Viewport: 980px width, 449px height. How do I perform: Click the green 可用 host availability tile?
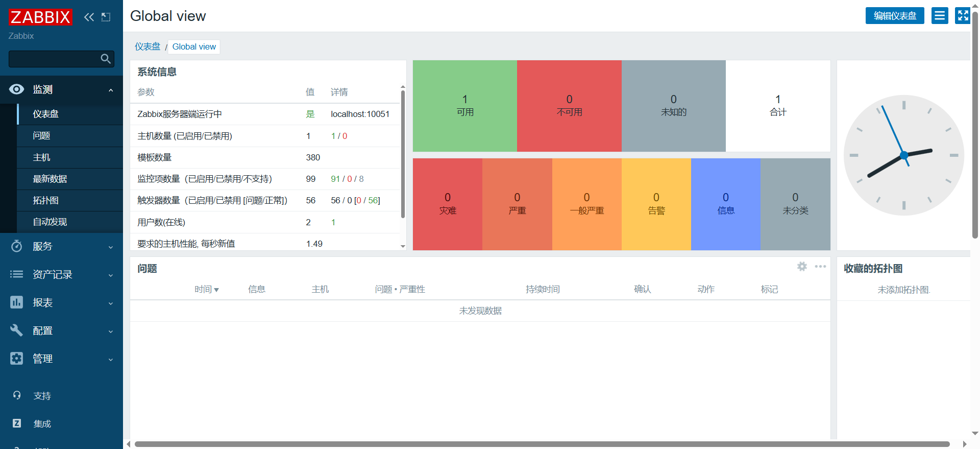coord(464,106)
